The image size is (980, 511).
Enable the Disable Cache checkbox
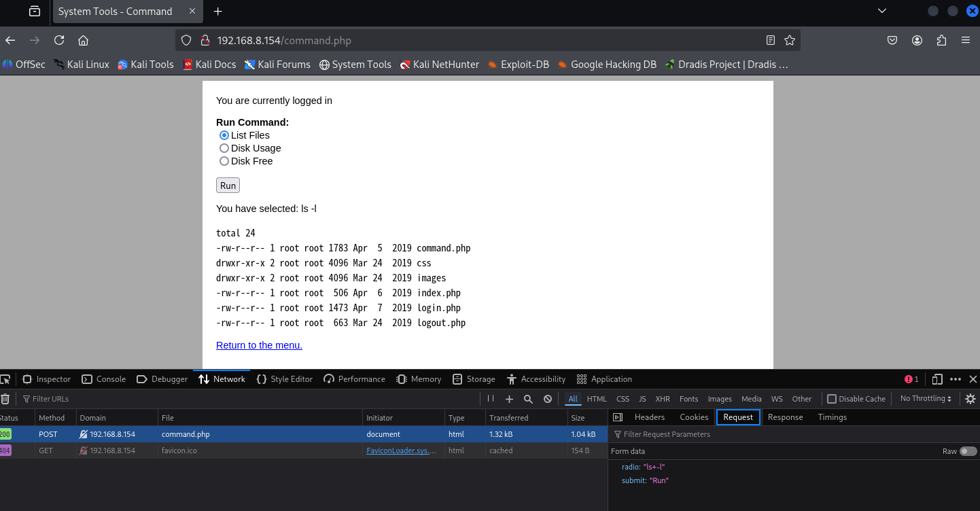coord(832,399)
